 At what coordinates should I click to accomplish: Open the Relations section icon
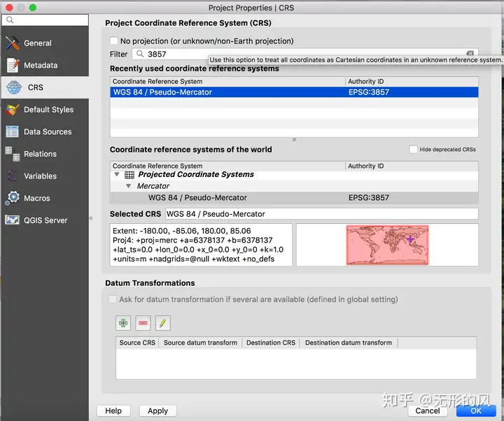tap(12, 154)
